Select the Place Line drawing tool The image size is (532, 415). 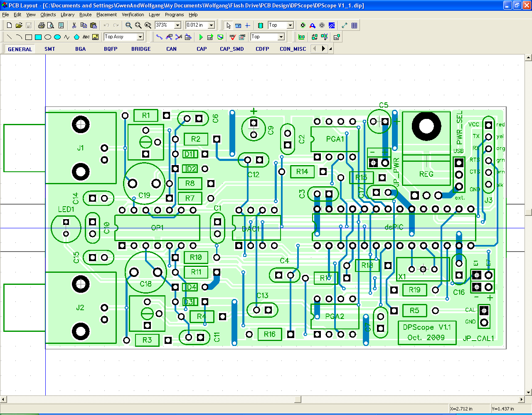[x=9, y=37]
